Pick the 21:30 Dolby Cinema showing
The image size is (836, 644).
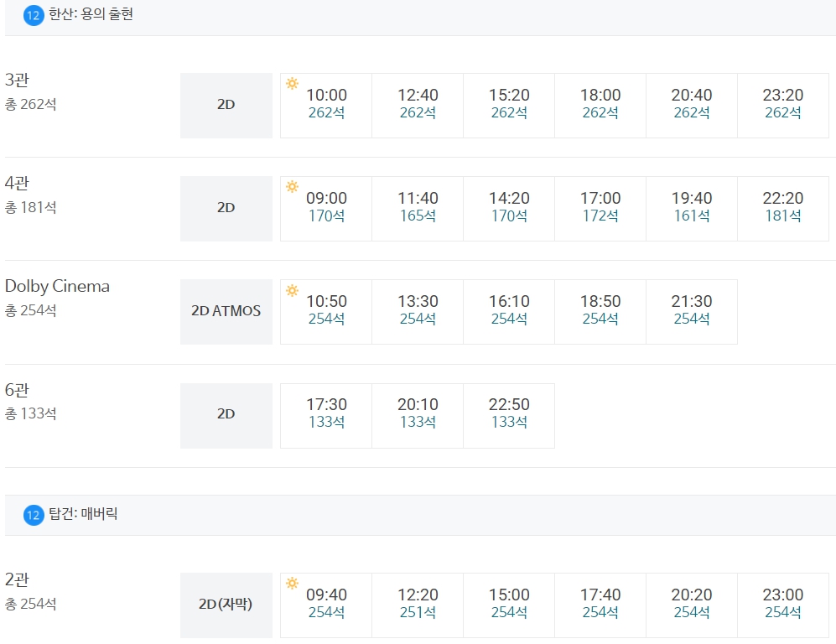point(692,312)
